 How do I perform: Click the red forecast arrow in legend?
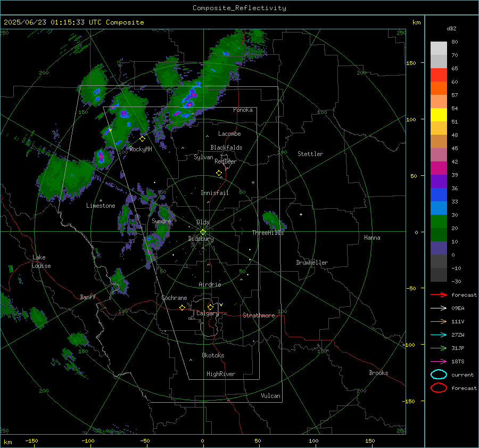[x=439, y=295]
